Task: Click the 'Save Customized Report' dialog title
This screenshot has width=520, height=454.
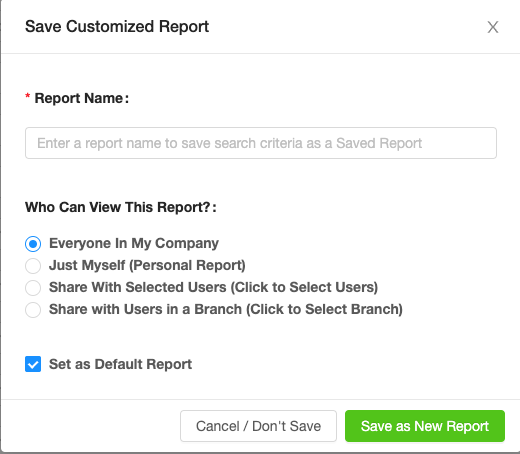Action: tap(117, 27)
